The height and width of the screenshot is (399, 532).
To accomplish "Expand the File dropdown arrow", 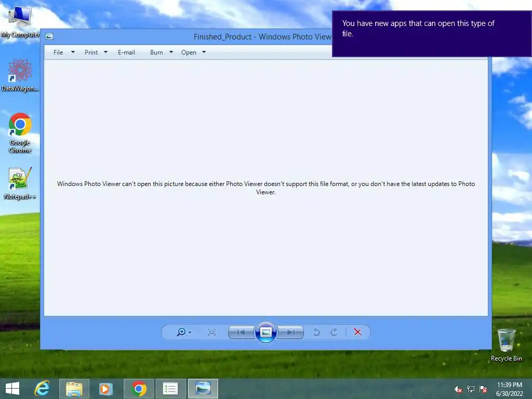I will [x=73, y=52].
